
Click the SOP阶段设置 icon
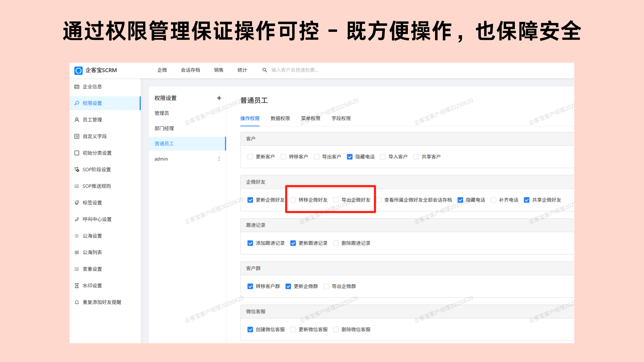(77, 170)
